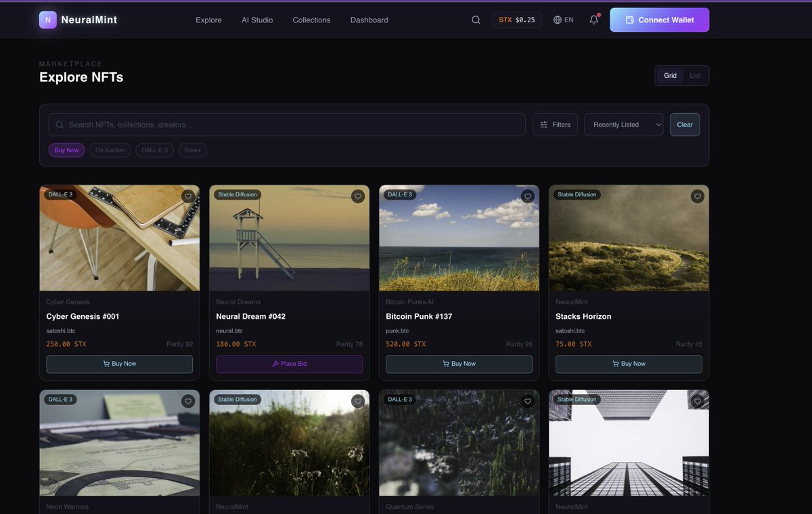Open the Recently Listed sort dropdown

point(624,125)
